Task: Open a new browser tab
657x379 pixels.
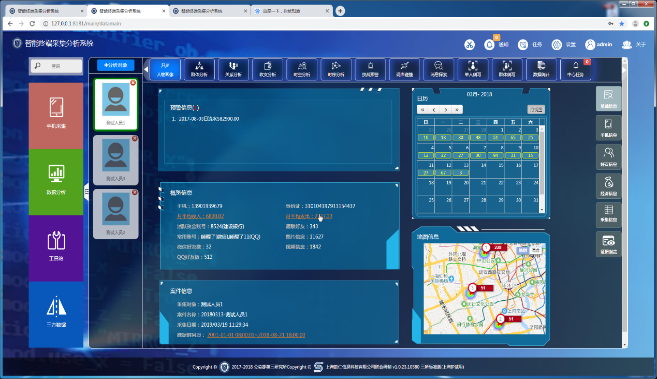Action: [340, 11]
